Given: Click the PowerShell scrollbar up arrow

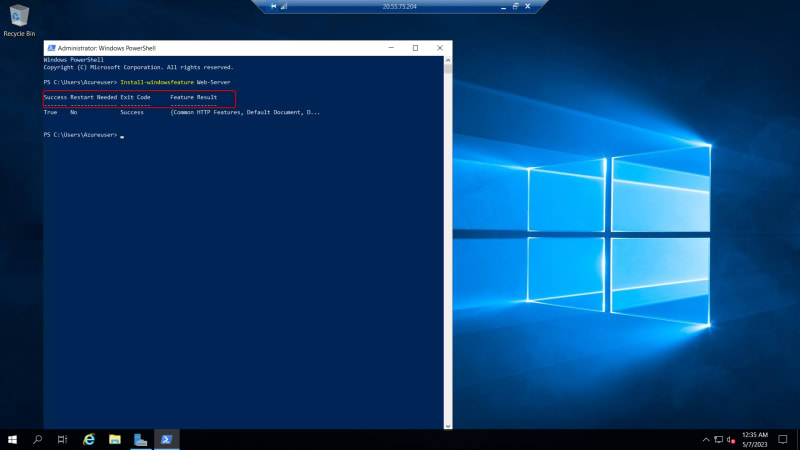Looking at the screenshot, I should 448,60.
